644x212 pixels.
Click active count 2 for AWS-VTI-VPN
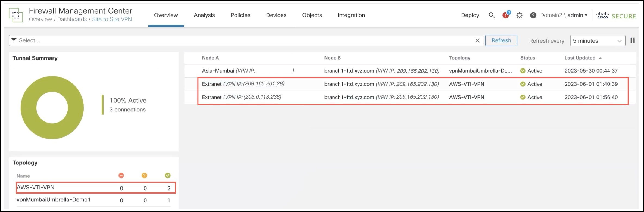tap(169, 188)
